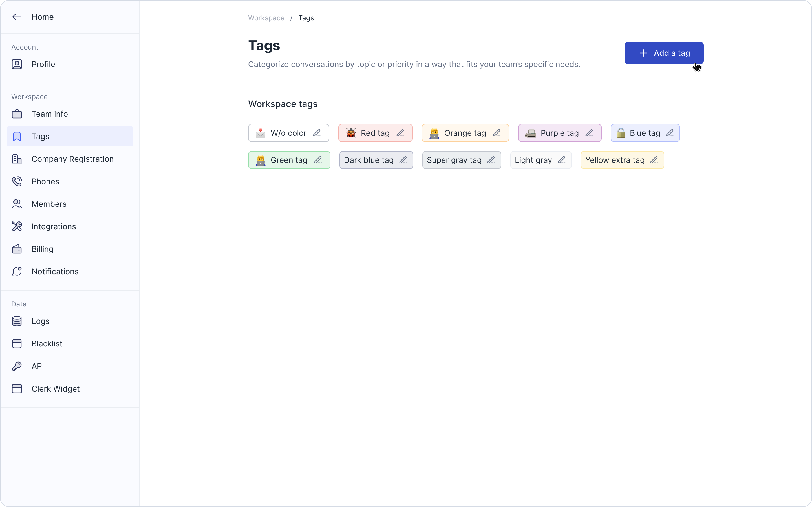812x507 pixels.
Task: Open Team info in the sidebar
Action: click(50, 114)
